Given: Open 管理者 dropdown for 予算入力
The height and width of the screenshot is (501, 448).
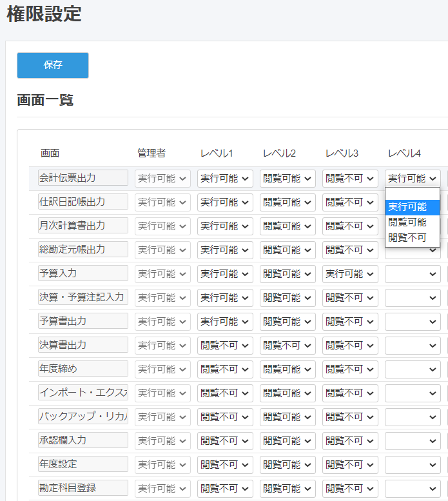Looking at the screenshot, I should tap(162, 274).
